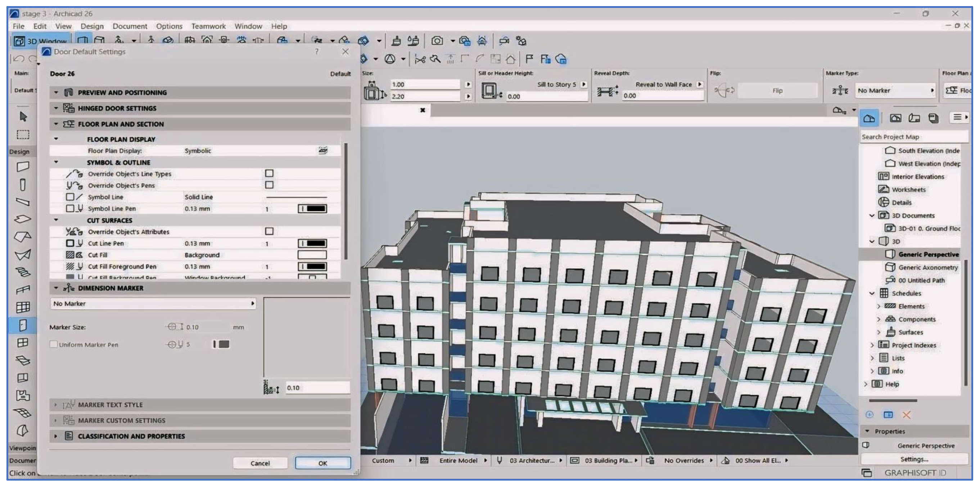Collapse Floor Plan and Section panel
The width and height of the screenshot is (980, 486).
click(x=56, y=124)
